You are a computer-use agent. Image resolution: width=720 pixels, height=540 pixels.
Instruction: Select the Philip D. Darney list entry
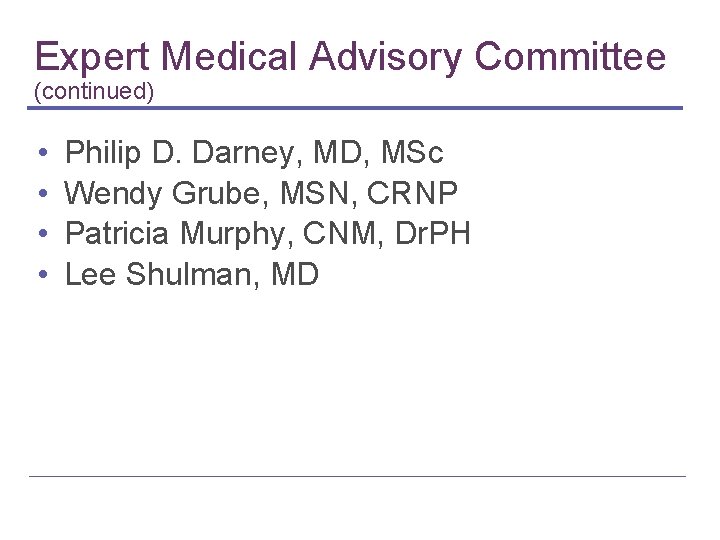[254, 154]
